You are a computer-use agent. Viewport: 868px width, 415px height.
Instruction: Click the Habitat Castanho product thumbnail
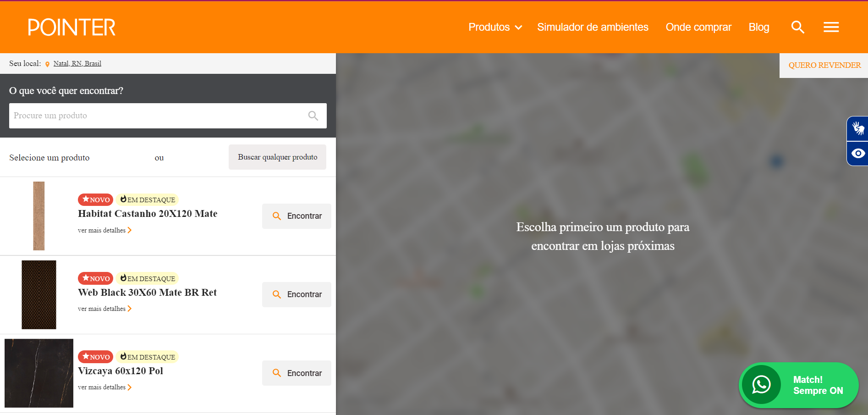(39, 216)
